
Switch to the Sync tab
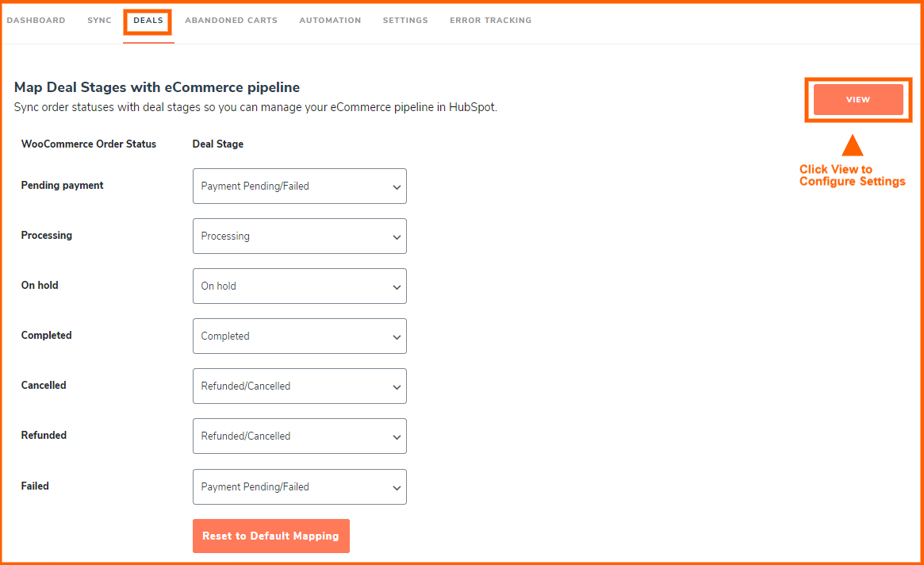99,21
